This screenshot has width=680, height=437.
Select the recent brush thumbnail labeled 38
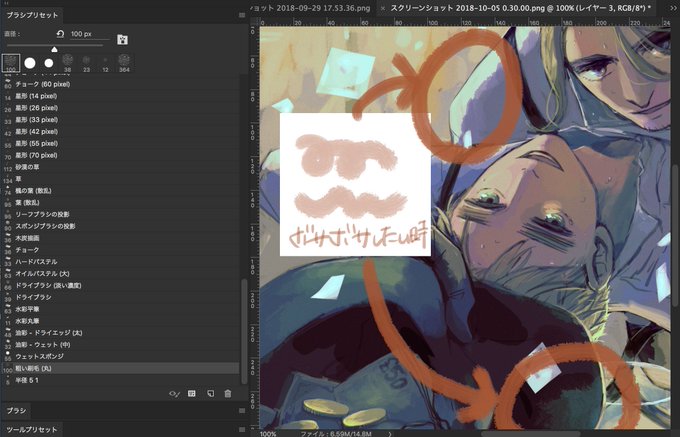pos(67,63)
